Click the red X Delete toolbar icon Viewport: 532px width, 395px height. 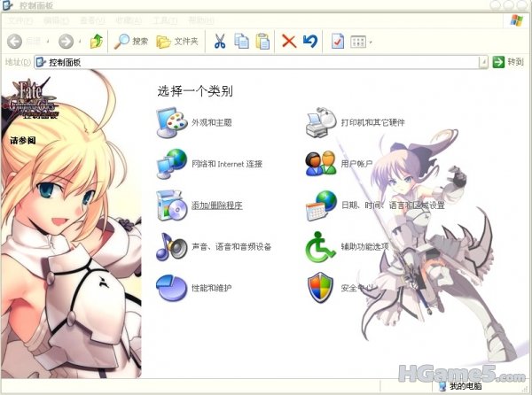288,41
